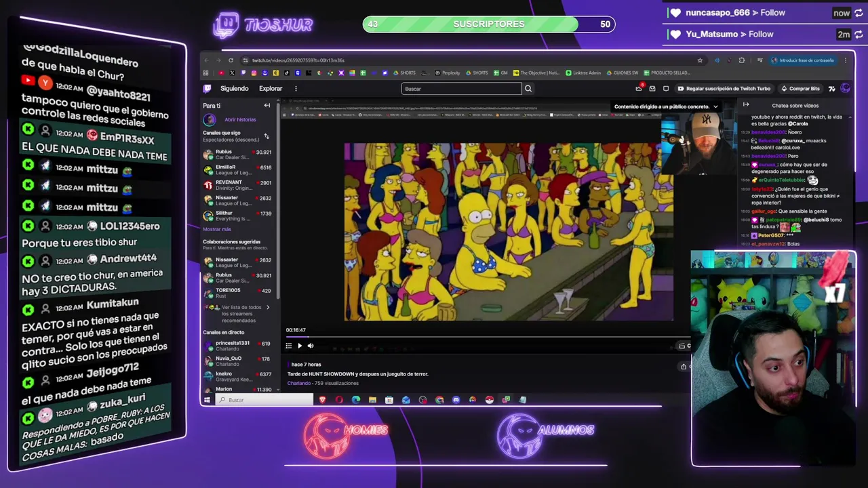The height and width of the screenshot is (488, 868).
Task: Mute the video volume speaker
Action: click(x=311, y=346)
